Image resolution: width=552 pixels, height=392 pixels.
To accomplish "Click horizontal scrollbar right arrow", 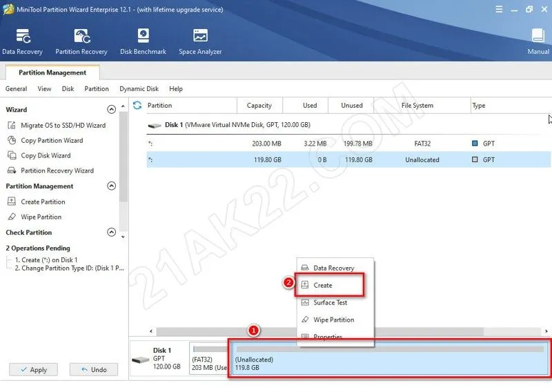I will click(546, 331).
